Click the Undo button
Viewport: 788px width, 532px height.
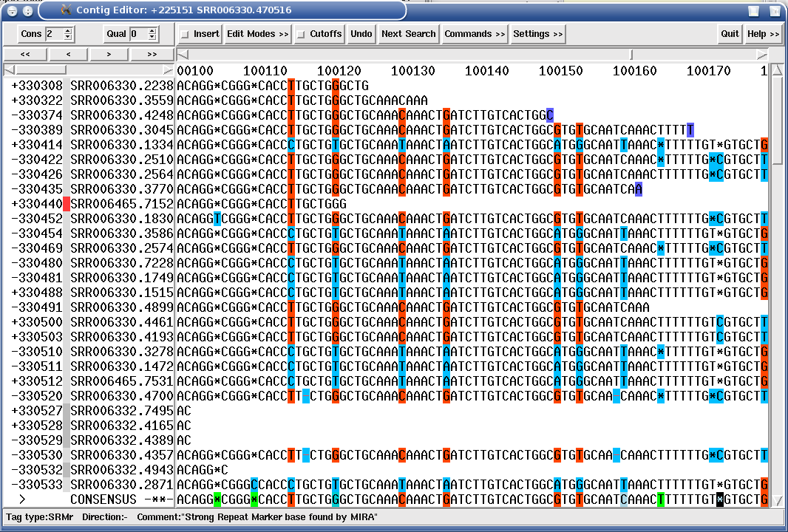[x=361, y=34]
